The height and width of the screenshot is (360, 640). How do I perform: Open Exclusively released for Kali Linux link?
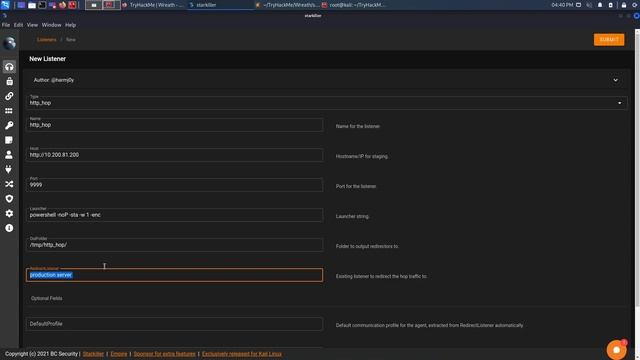(x=242, y=354)
